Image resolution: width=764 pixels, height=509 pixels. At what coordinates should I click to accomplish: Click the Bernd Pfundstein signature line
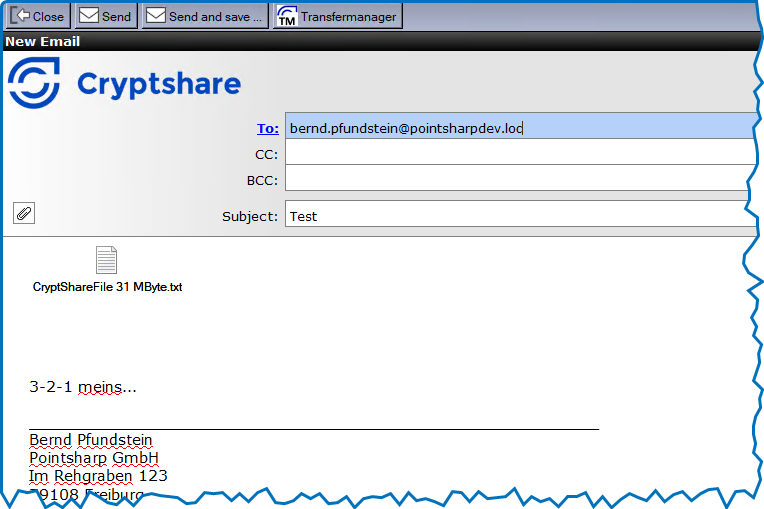point(91,440)
